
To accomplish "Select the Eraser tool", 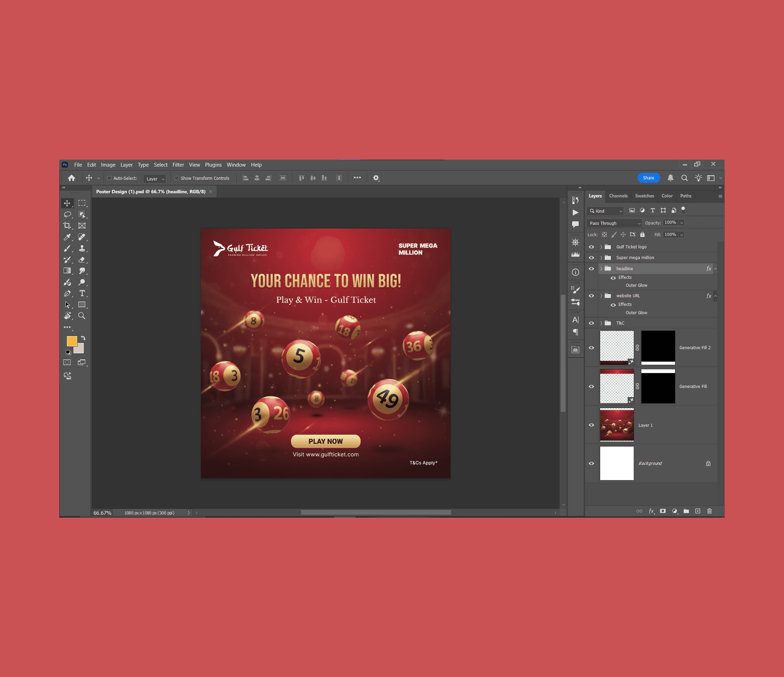I will [82, 260].
